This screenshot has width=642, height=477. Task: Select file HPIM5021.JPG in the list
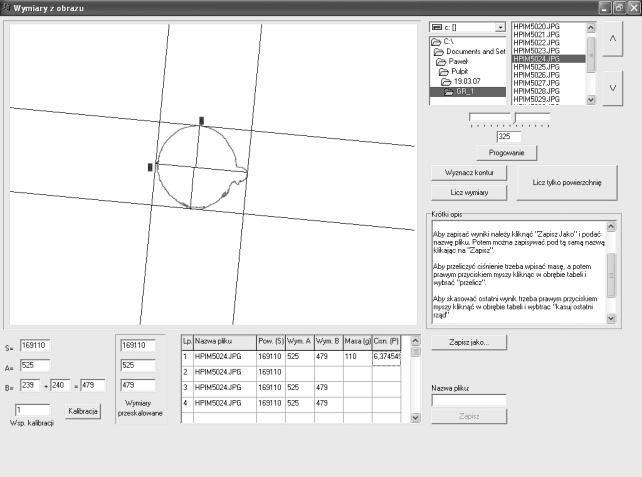tap(537, 35)
